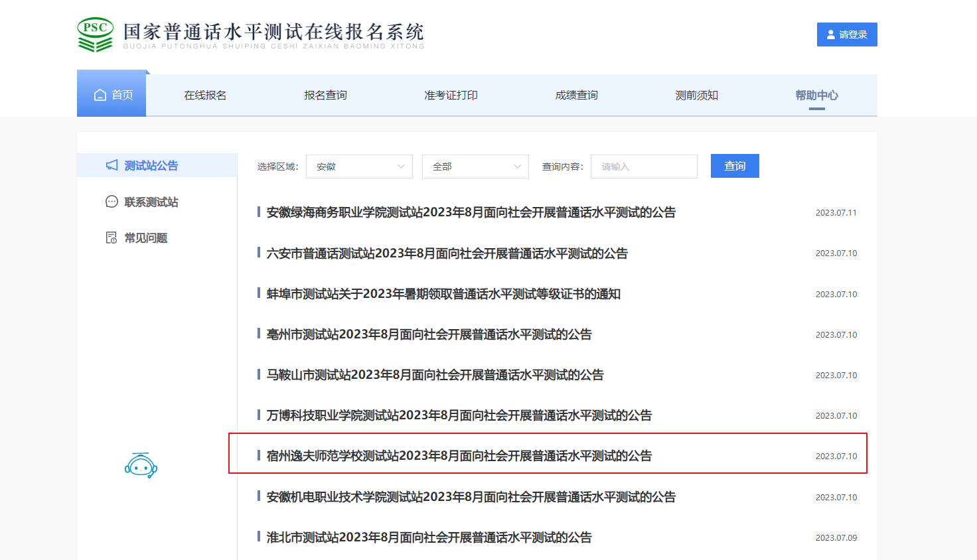Type in the 查询内容 input field

coord(644,167)
